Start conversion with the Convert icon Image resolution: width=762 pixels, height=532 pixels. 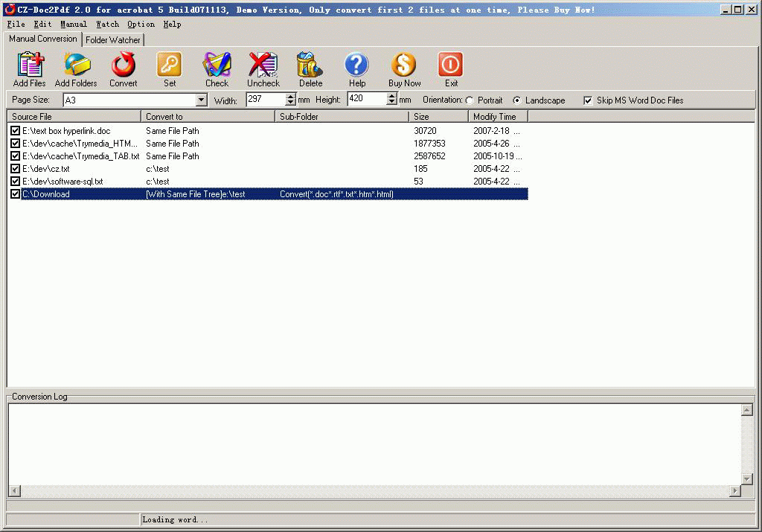point(123,65)
